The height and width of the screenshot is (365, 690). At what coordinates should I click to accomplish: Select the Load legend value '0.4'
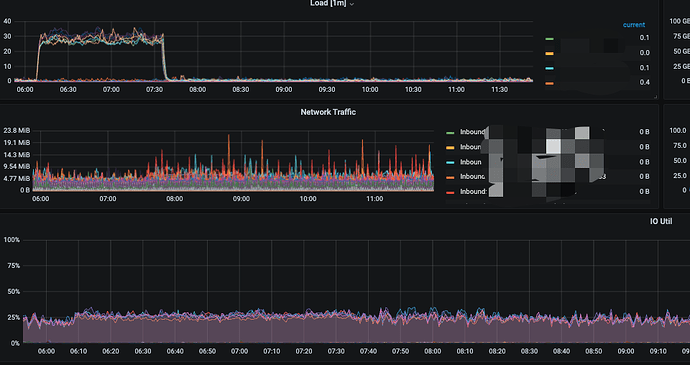(x=644, y=82)
